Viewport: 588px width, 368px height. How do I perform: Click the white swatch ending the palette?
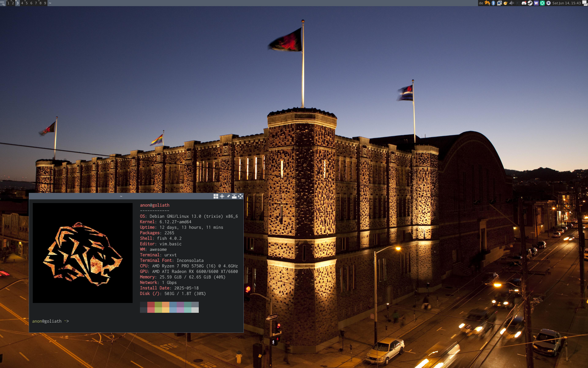(195, 310)
